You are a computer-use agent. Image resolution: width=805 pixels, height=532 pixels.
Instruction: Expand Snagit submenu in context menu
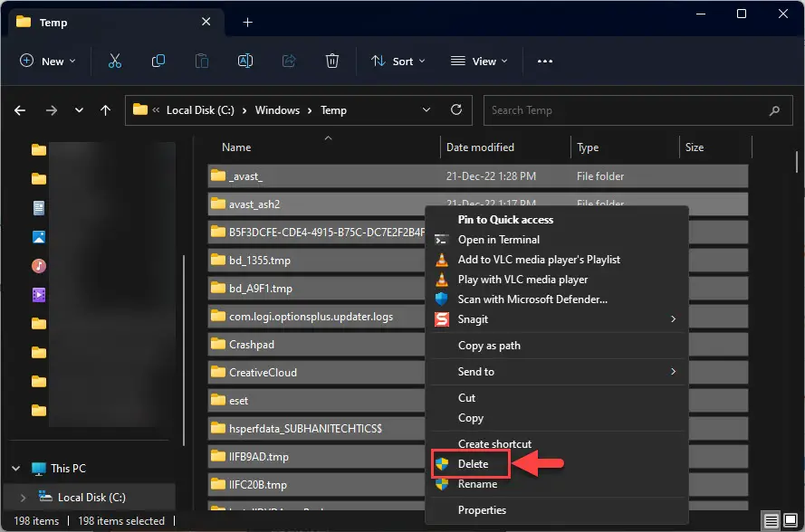click(x=673, y=319)
